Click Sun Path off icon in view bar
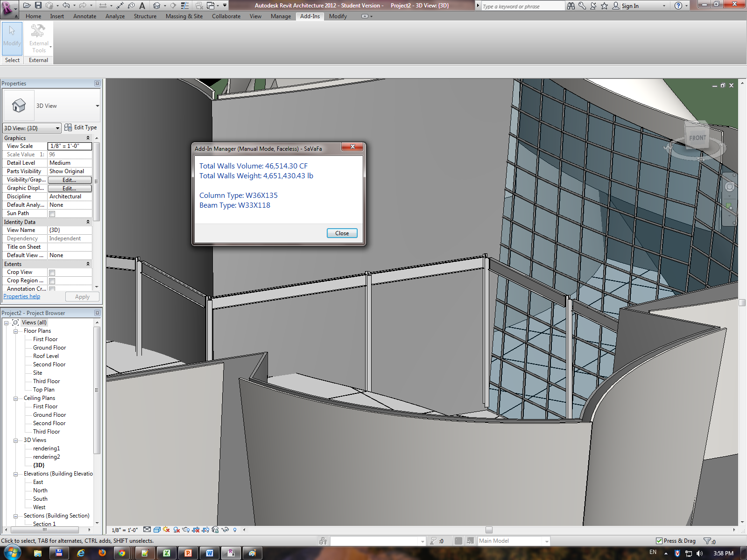 (x=166, y=530)
